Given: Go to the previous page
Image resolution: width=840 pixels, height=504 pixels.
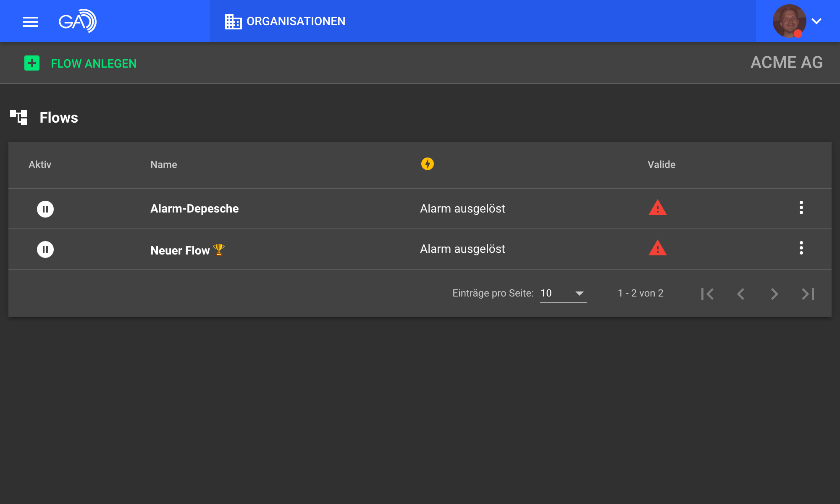Looking at the screenshot, I should point(741,294).
